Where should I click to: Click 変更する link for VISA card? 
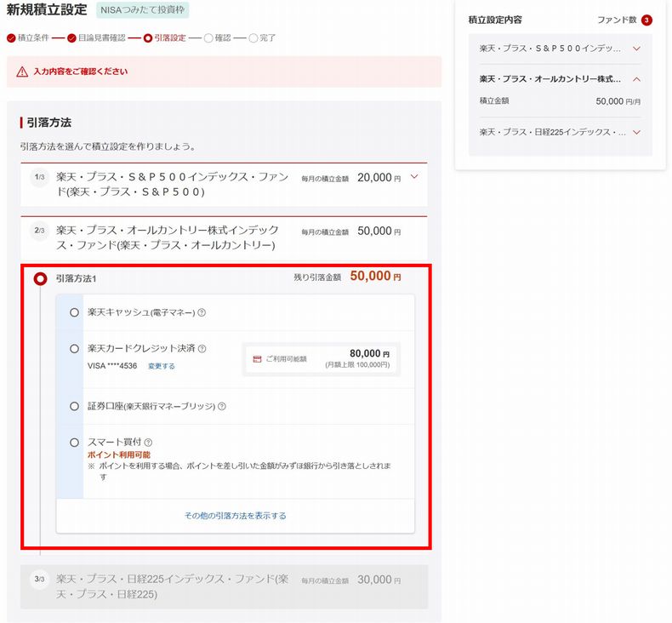(x=161, y=366)
